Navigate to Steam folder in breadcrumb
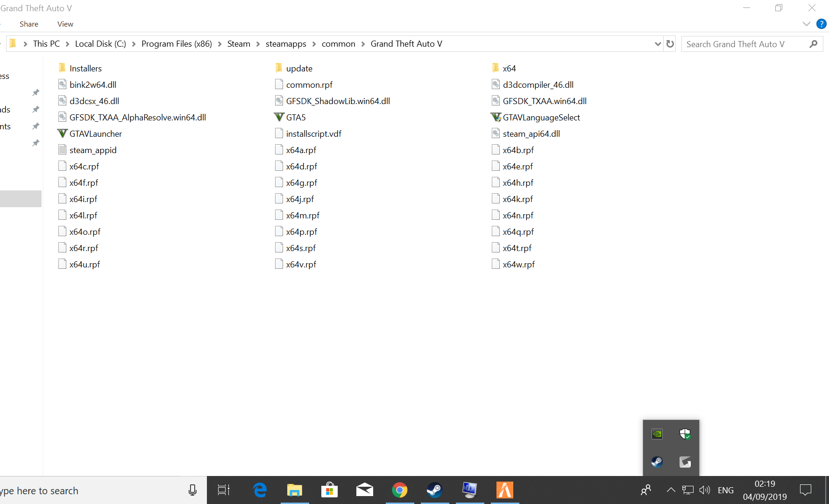This screenshot has width=829, height=504. pyautogui.click(x=239, y=44)
